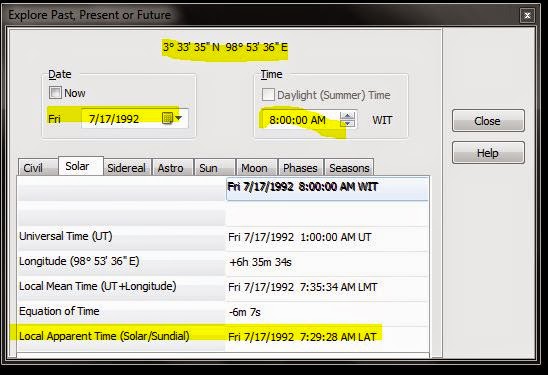Decrease time with the spinner down arrow
Image resolution: width=548 pixels, height=375 pixels.
[347, 123]
